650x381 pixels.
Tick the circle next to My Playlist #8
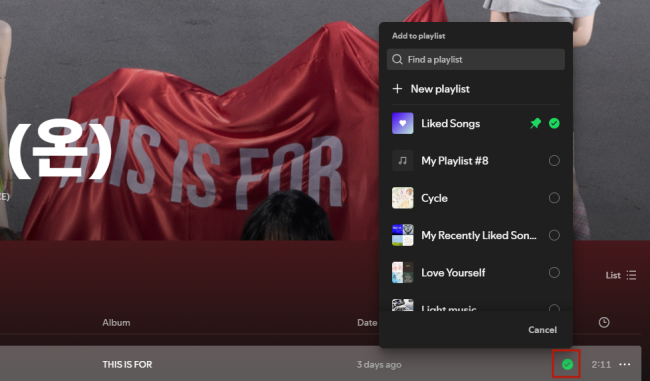click(x=554, y=160)
